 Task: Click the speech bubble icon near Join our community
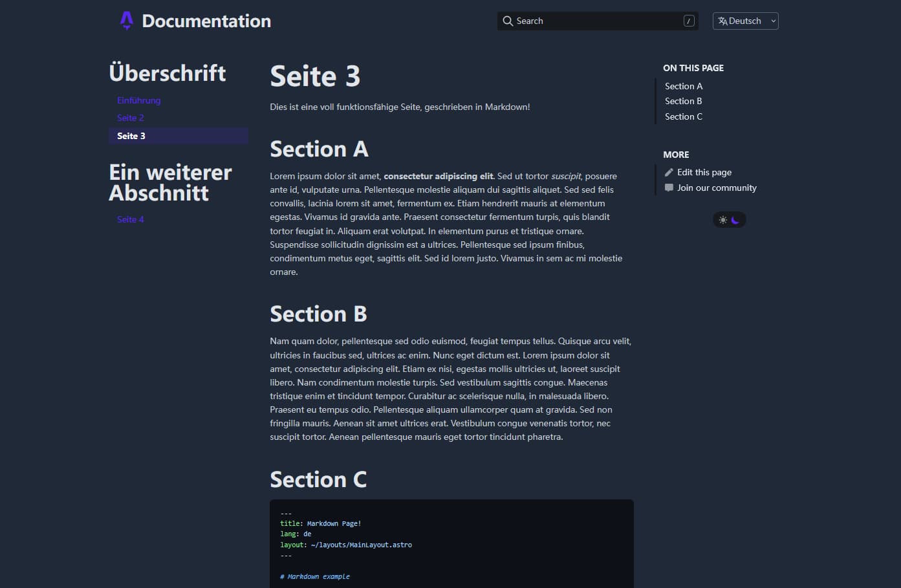(x=668, y=188)
